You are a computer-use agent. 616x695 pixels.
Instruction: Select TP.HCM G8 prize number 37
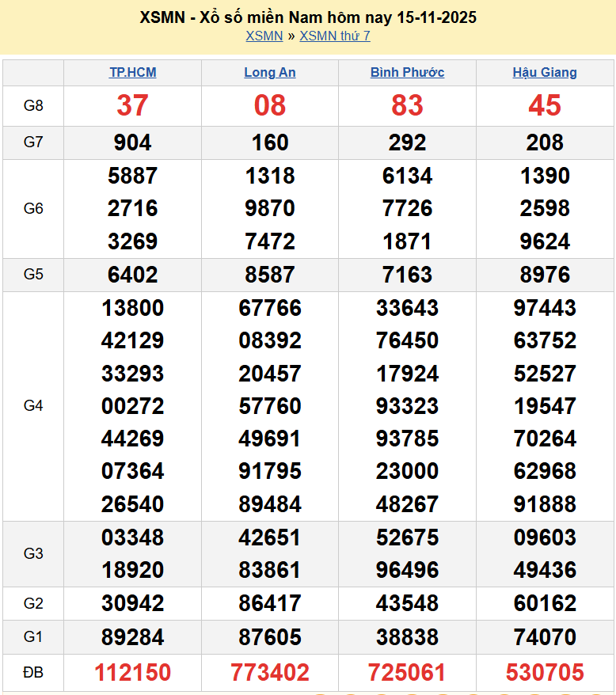click(x=132, y=105)
